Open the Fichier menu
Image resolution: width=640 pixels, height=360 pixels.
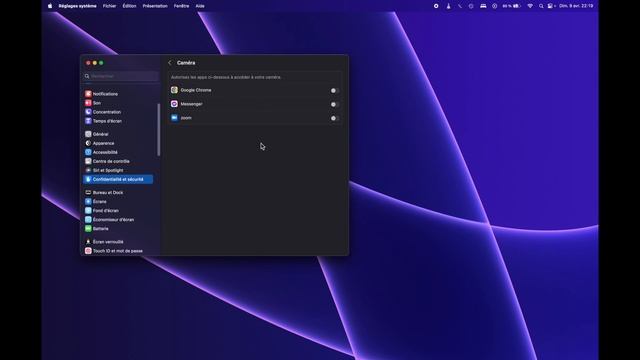109,6
